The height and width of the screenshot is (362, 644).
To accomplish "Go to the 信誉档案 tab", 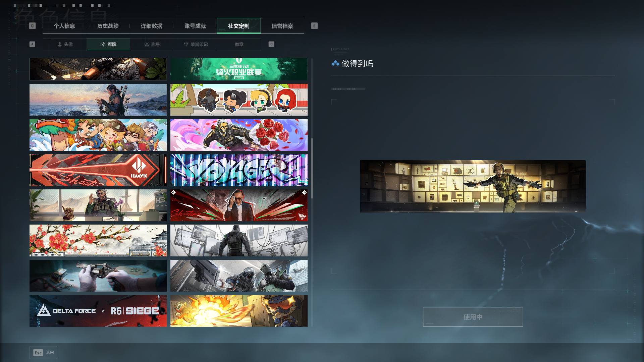I will click(282, 26).
